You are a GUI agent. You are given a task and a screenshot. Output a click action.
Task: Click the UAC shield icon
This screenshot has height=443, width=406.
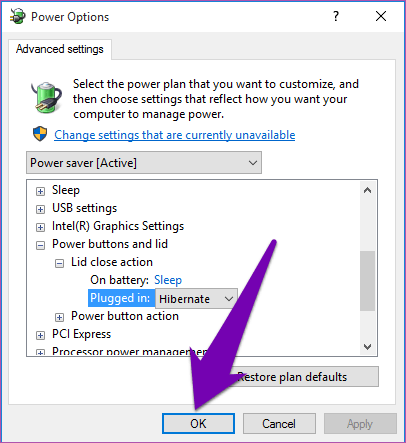coord(40,134)
